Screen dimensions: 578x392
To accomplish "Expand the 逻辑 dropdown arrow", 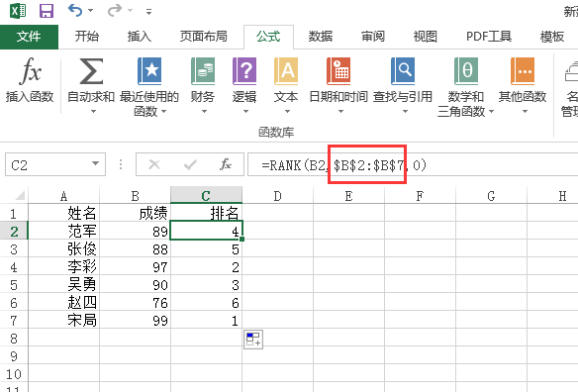I will [x=245, y=111].
